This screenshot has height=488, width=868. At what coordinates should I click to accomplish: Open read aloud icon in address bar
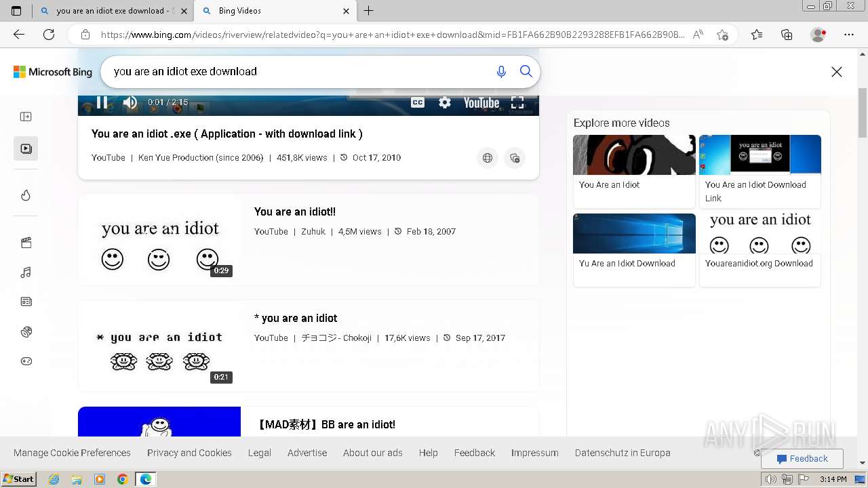[x=698, y=35]
